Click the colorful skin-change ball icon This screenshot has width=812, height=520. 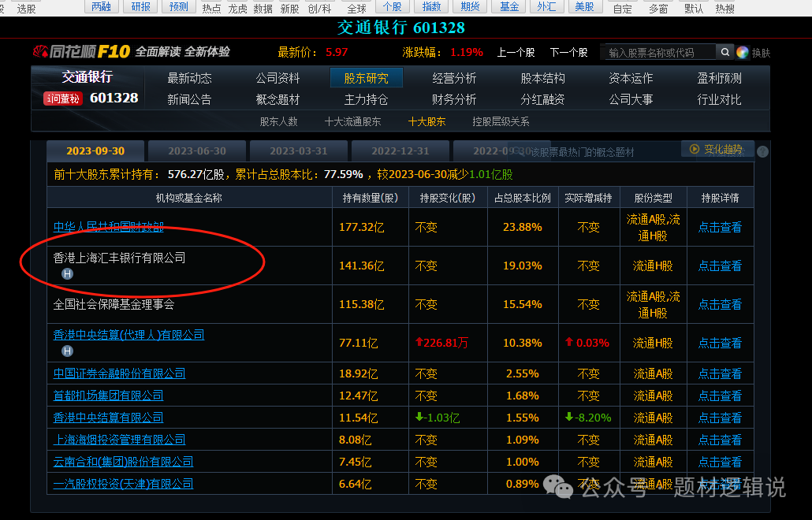[743, 53]
